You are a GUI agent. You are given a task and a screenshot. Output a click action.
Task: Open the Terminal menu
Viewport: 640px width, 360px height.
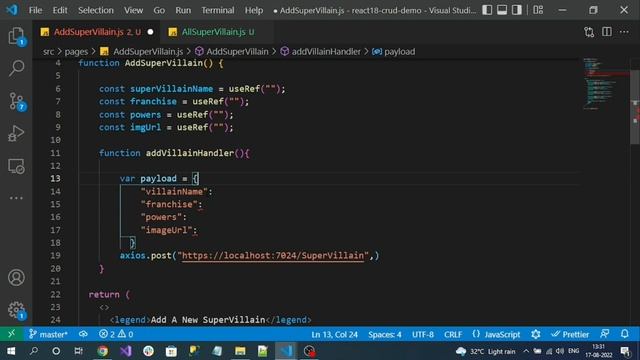[x=218, y=10]
